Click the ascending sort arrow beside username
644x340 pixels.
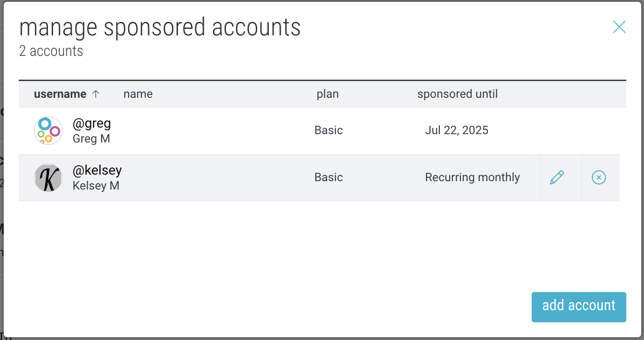[x=96, y=94]
